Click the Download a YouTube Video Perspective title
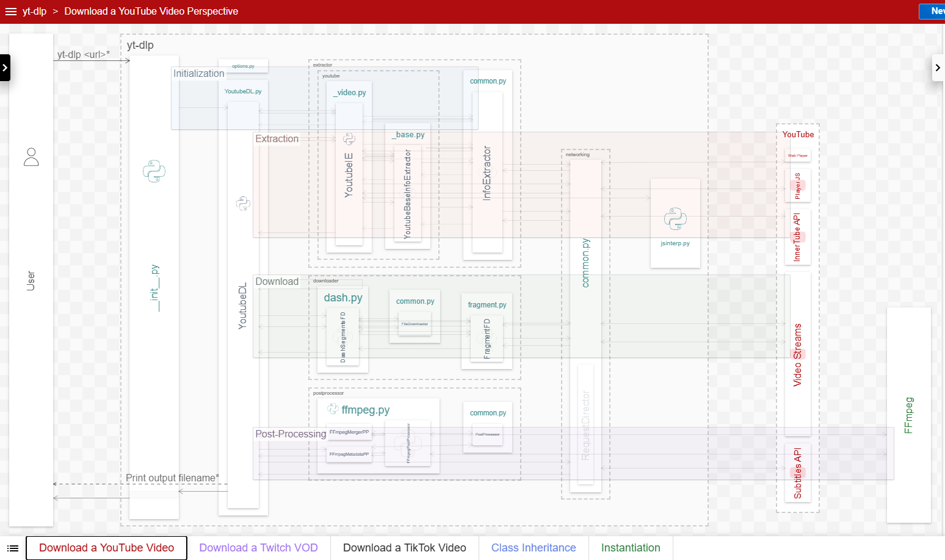This screenshot has width=945, height=560. [x=151, y=12]
